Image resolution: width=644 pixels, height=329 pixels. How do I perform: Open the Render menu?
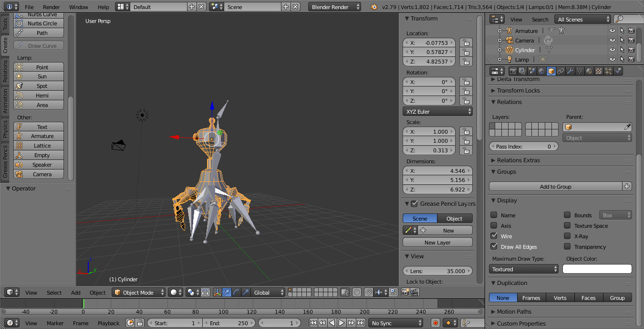(x=52, y=7)
